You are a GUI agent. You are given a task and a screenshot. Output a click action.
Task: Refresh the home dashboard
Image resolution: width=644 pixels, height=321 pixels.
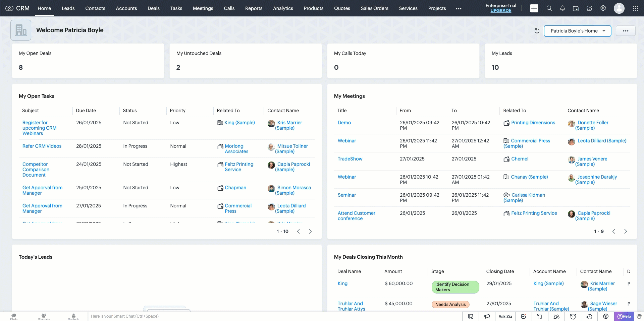pyautogui.click(x=537, y=31)
